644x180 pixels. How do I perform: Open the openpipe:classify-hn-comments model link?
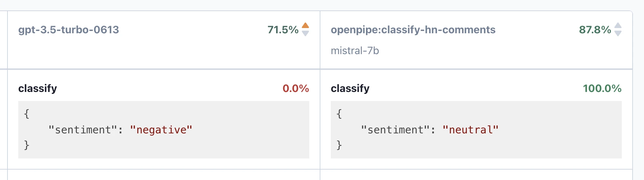tap(413, 30)
